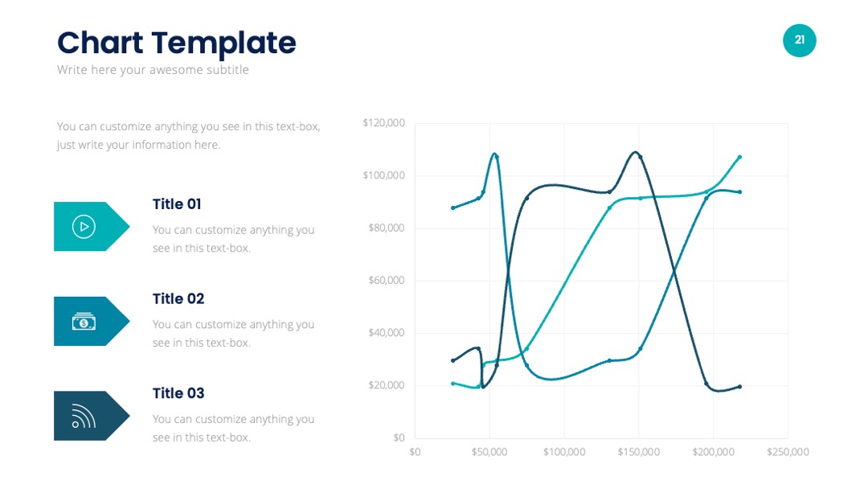This screenshot has height=489, width=868.
Task: Select the Title 03 heading
Action: coord(178,393)
